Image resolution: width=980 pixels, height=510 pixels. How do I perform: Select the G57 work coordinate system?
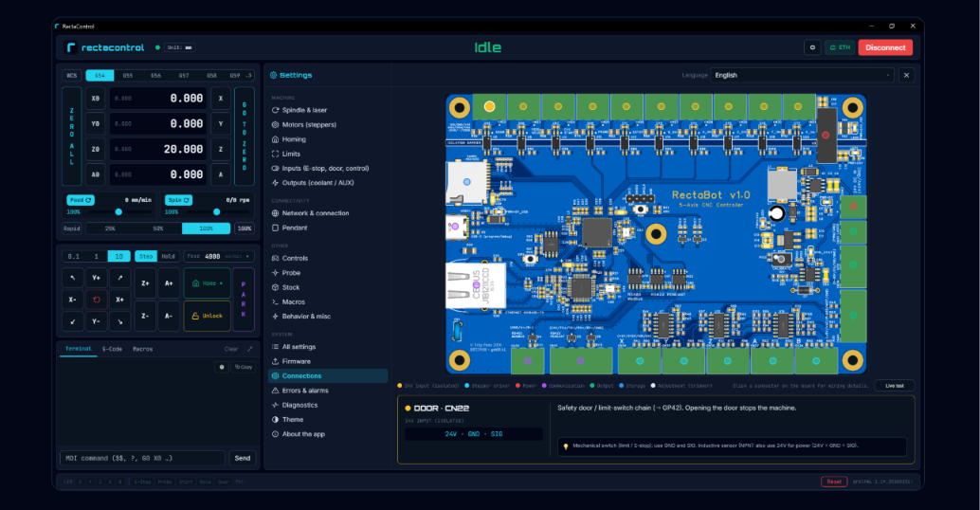184,76
